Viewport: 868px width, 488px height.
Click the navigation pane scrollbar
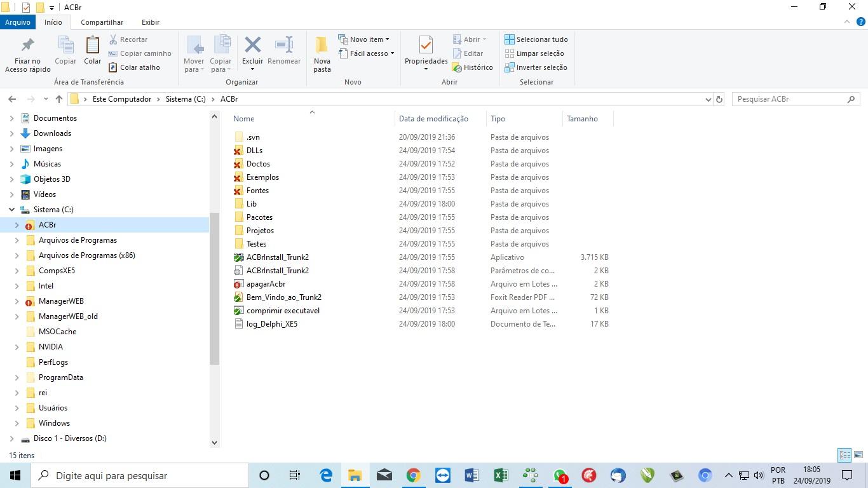pyautogui.click(x=214, y=288)
